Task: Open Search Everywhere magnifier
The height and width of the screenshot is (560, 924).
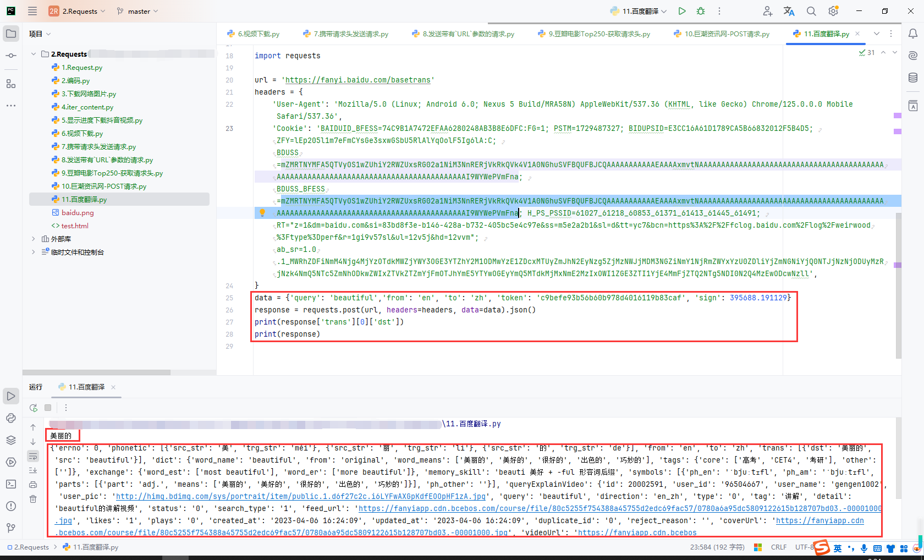Action: tap(811, 11)
